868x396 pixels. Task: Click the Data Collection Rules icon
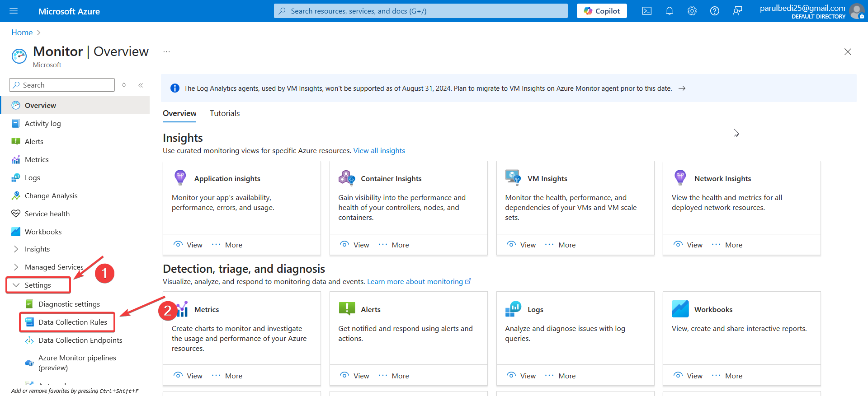(x=29, y=322)
